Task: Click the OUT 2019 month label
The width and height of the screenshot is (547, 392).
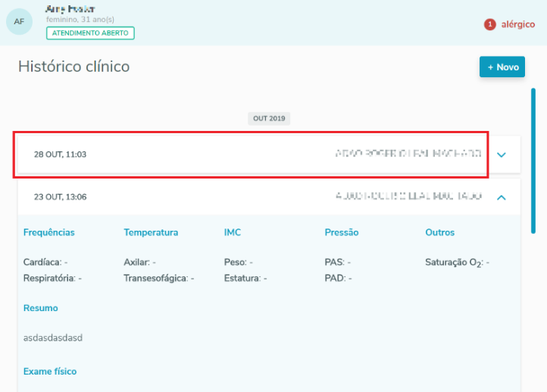Action: pos(269,119)
